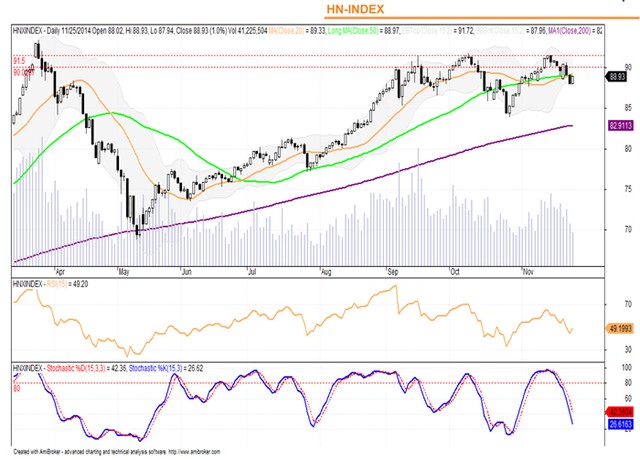This screenshot has height=460, width=640.
Task: Click the Aug label on time axis
Action: [325, 270]
